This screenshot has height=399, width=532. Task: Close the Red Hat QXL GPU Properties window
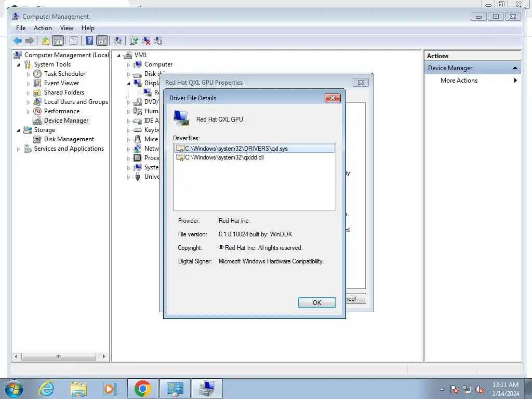click(361, 83)
